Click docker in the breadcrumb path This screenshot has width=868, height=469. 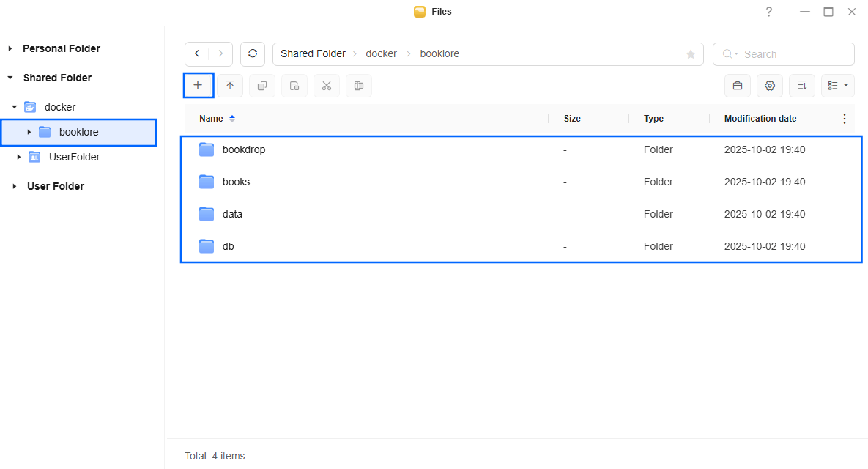coord(381,54)
